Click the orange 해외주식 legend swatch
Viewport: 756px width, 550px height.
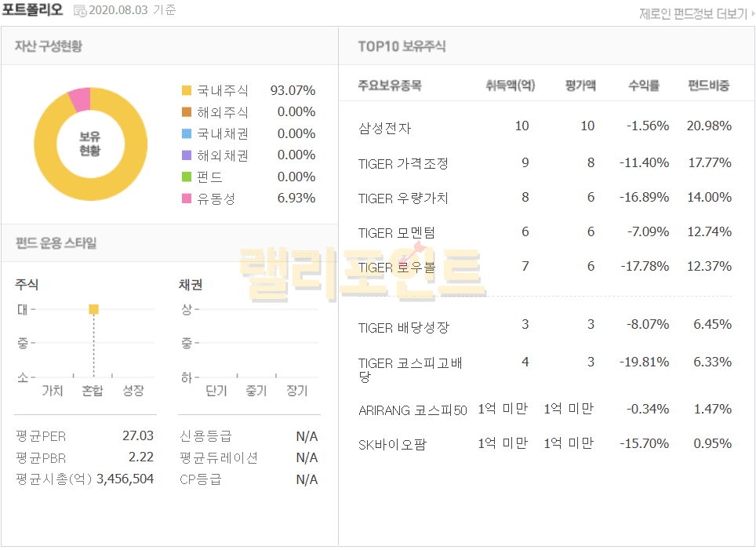pyautogui.click(x=187, y=112)
